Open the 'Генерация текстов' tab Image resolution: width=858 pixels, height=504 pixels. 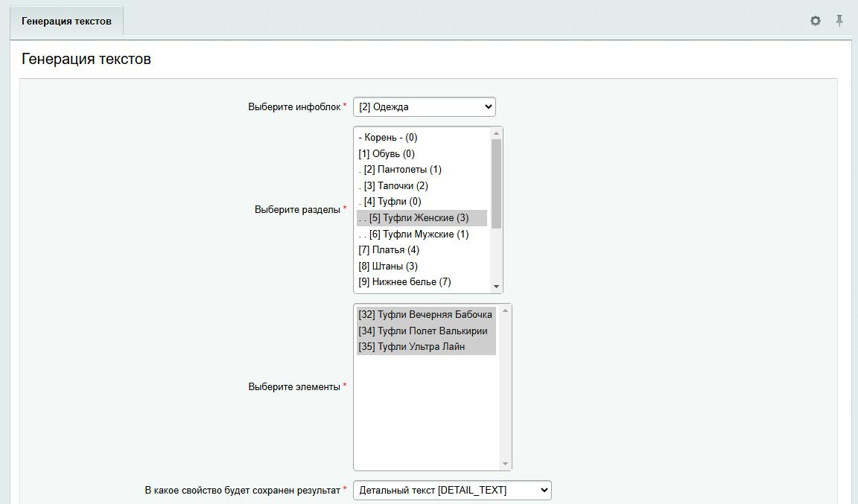coord(66,21)
